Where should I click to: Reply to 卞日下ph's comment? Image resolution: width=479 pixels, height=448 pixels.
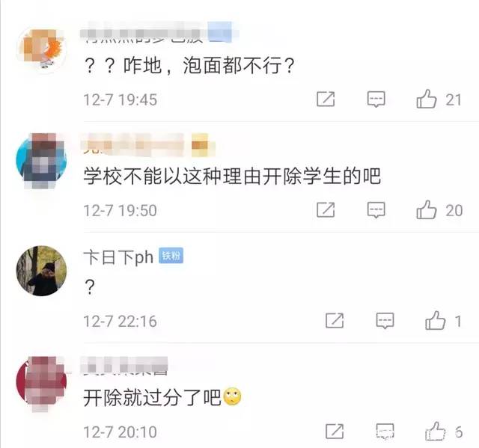(x=385, y=321)
